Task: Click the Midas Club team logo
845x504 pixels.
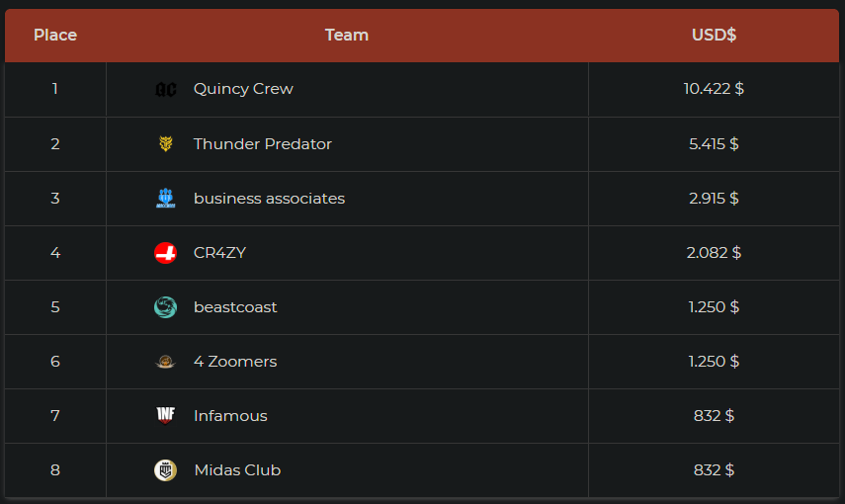Action: [x=166, y=470]
